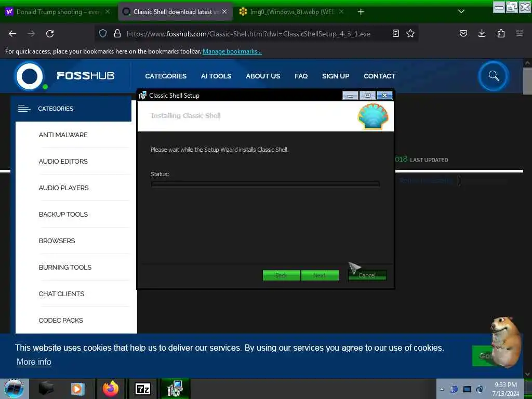The height and width of the screenshot is (399, 532).
Task: Toggle reader view icon in address bar
Action: pos(395,33)
